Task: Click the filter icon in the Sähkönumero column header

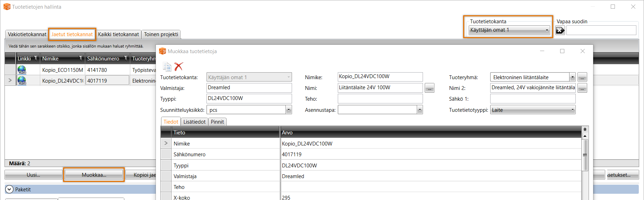Action: tap(126, 58)
